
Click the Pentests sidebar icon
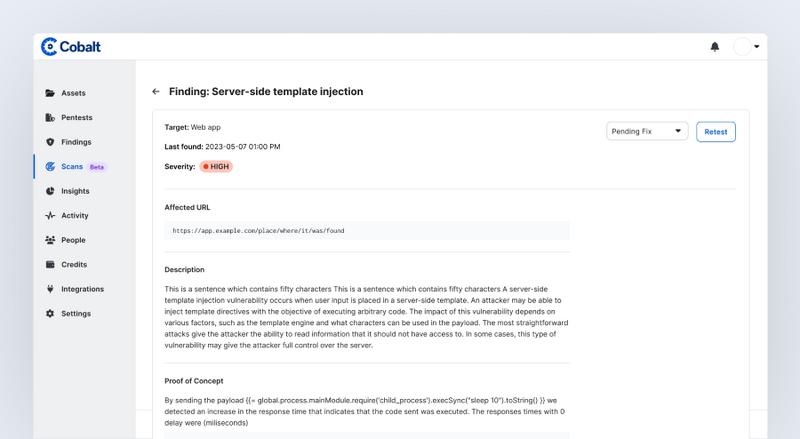(x=50, y=117)
